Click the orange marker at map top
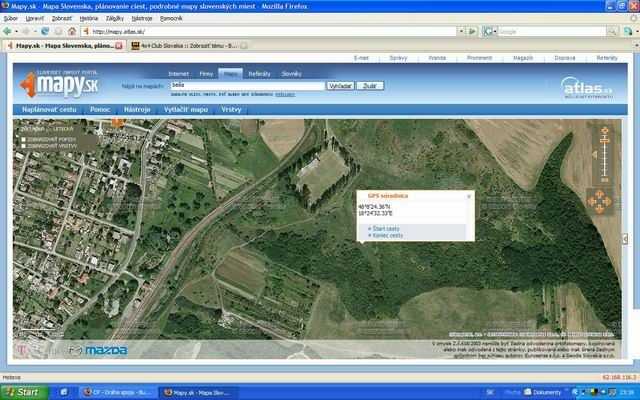The width and height of the screenshot is (640, 400). (118, 123)
